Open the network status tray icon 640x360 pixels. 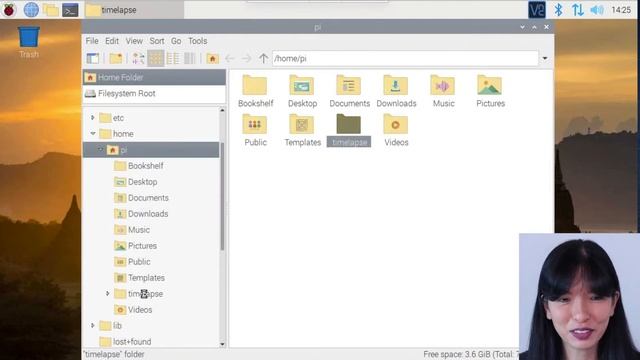click(577, 10)
